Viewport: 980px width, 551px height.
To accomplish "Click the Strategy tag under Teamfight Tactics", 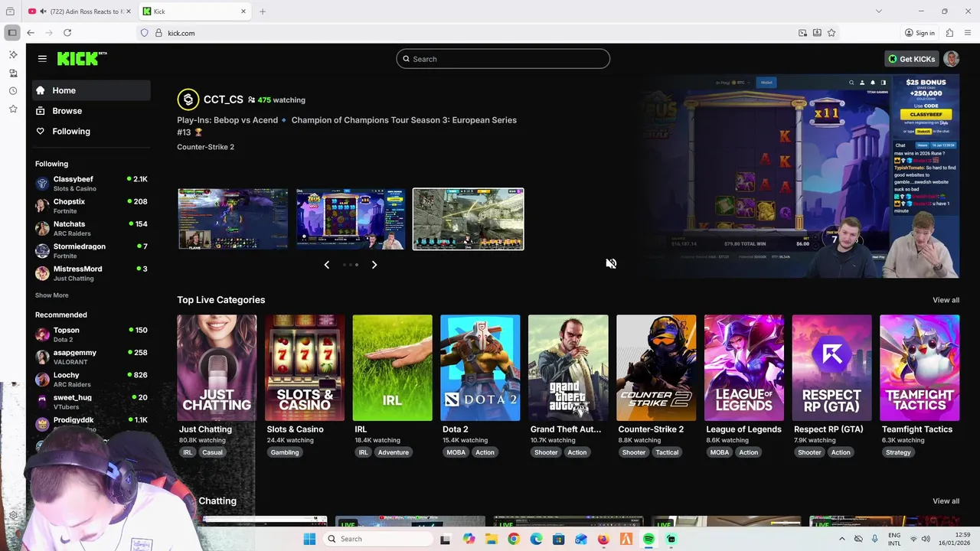I will click(898, 452).
